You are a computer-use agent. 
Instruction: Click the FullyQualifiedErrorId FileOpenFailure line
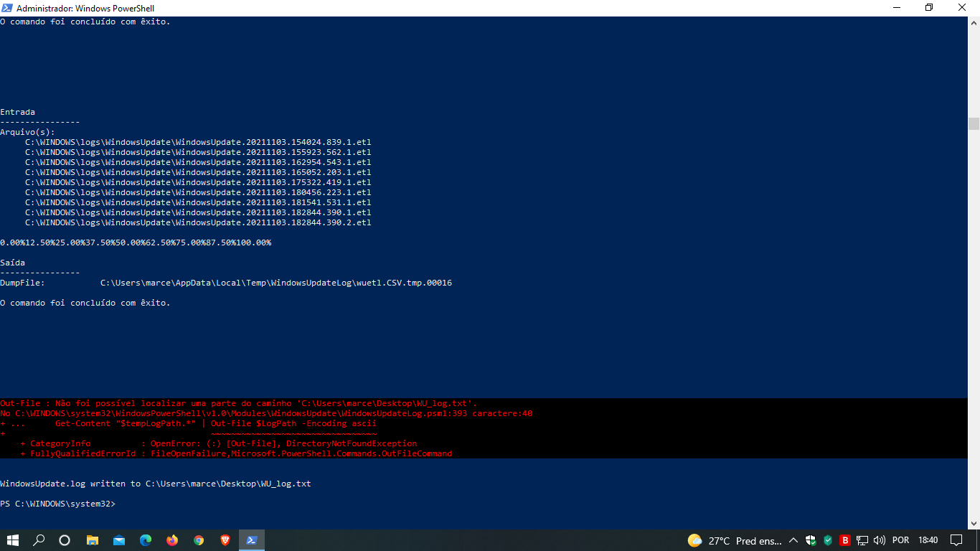[x=236, y=453]
